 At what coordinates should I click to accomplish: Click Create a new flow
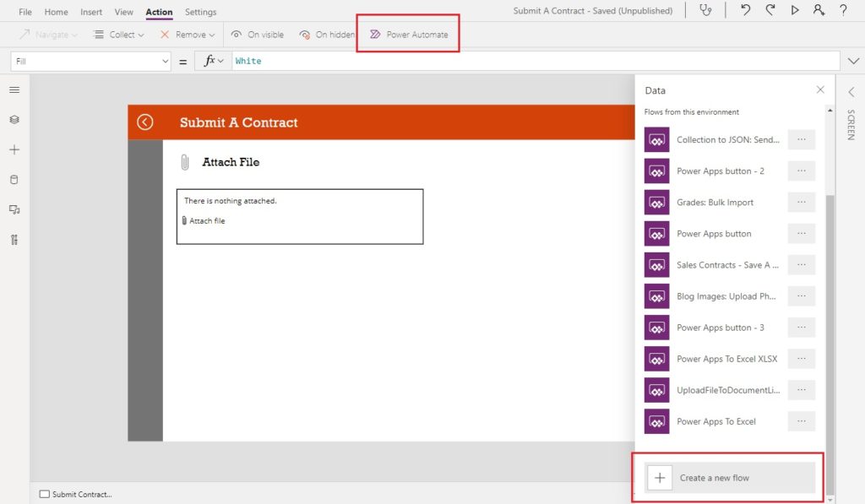pos(730,478)
